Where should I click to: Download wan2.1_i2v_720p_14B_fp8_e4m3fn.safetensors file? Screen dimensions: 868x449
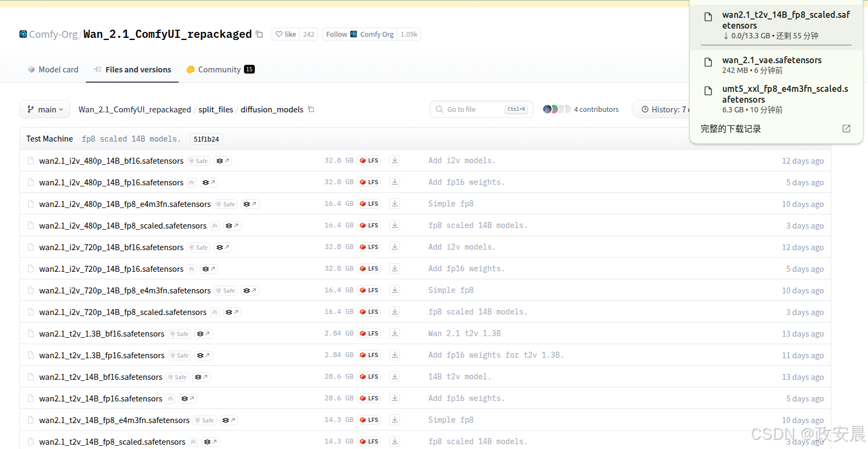[x=395, y=290]
